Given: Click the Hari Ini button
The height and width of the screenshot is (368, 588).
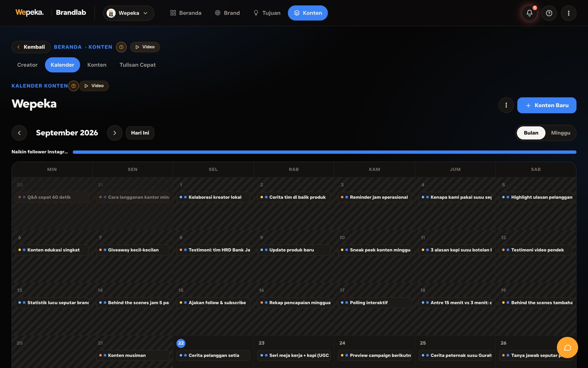Looking at the screenshot, I should click(140, 133).
